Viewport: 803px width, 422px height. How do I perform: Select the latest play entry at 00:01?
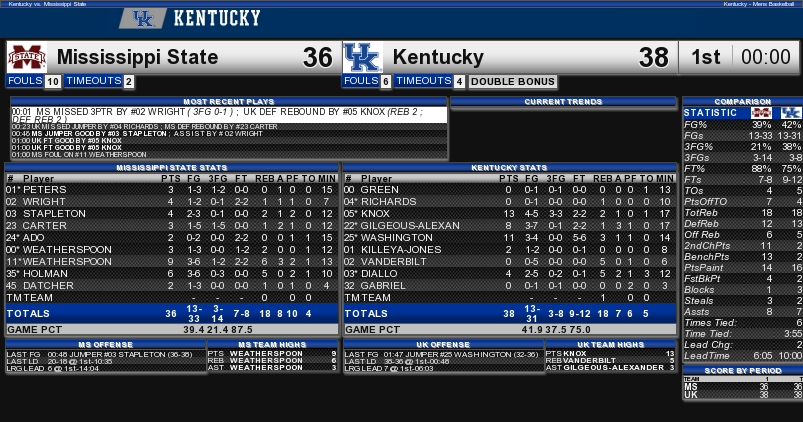pos(229,115)
